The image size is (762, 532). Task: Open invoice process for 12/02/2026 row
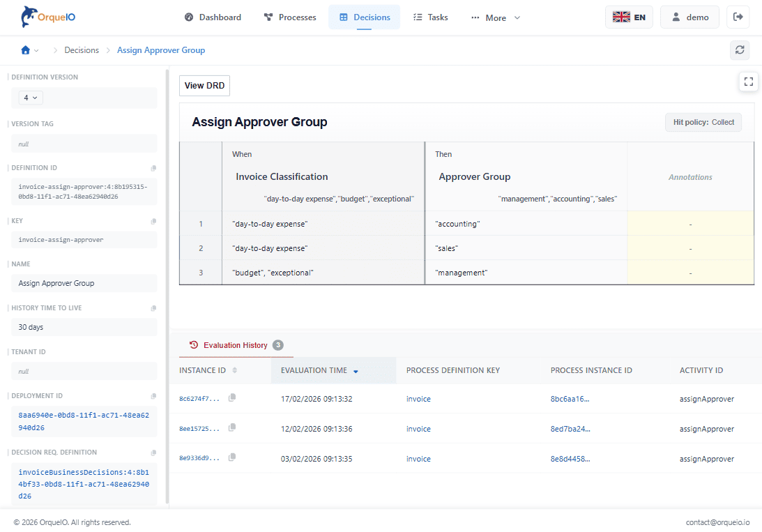coord(418,429)
